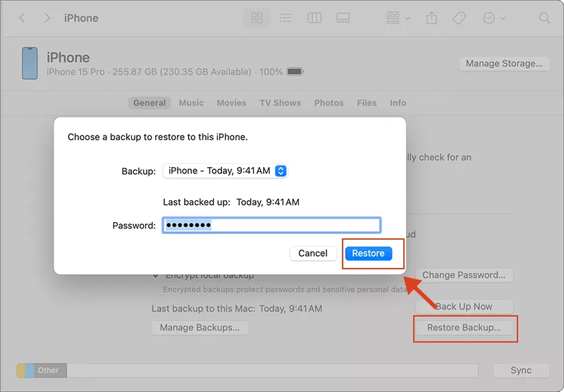Click the battery indicator icon
The height and width of the screenshot is (392, 564).
295,72
